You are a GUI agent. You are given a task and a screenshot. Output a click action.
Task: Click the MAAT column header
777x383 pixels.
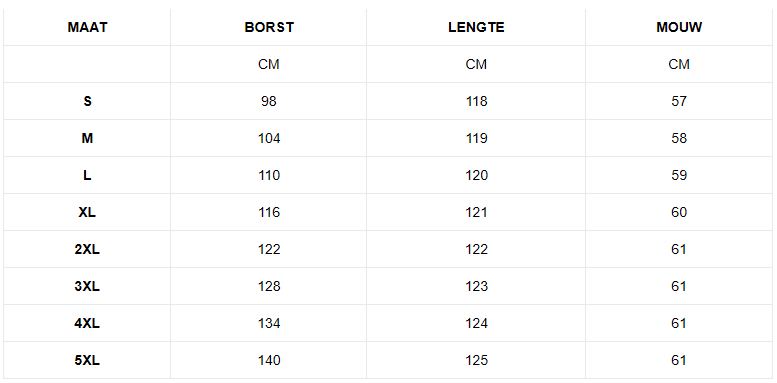click(x=87, y=27)
